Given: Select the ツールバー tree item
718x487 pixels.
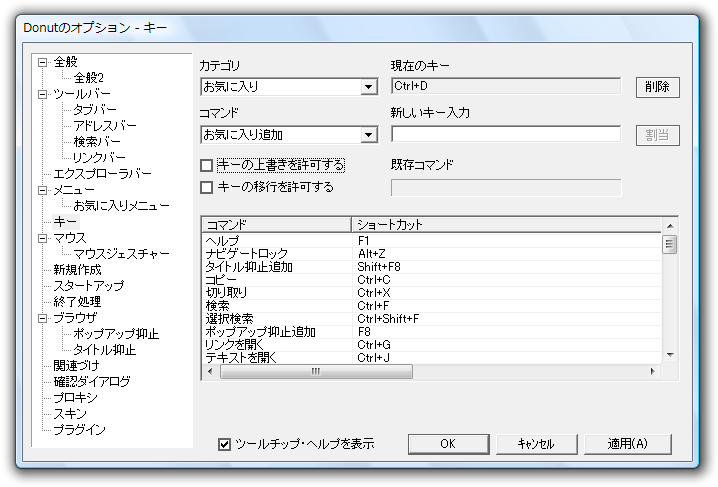Looking at the screenshot, I should coord(82,94).
